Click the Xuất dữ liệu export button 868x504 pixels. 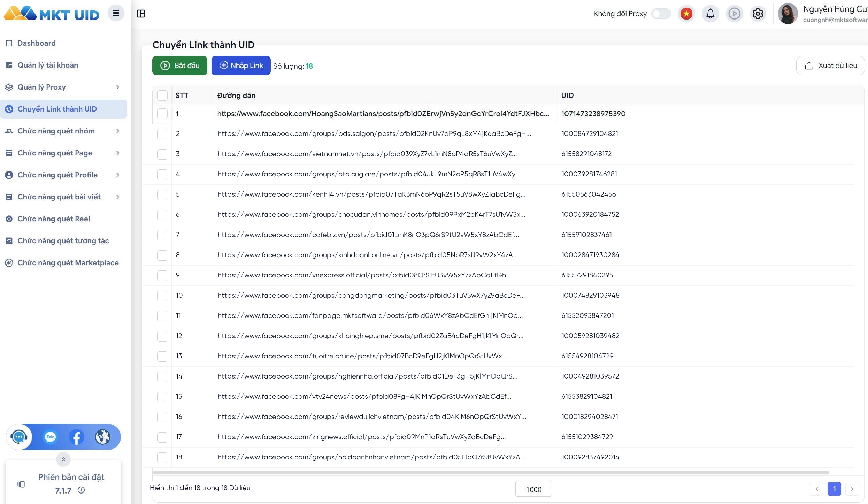pyautogui.click(x=830, y=66)
